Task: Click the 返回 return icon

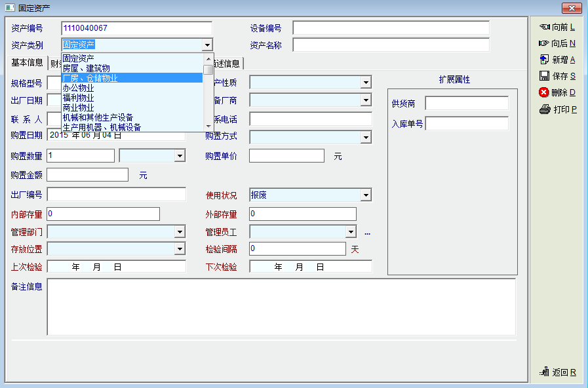Action: click(544, 372)
